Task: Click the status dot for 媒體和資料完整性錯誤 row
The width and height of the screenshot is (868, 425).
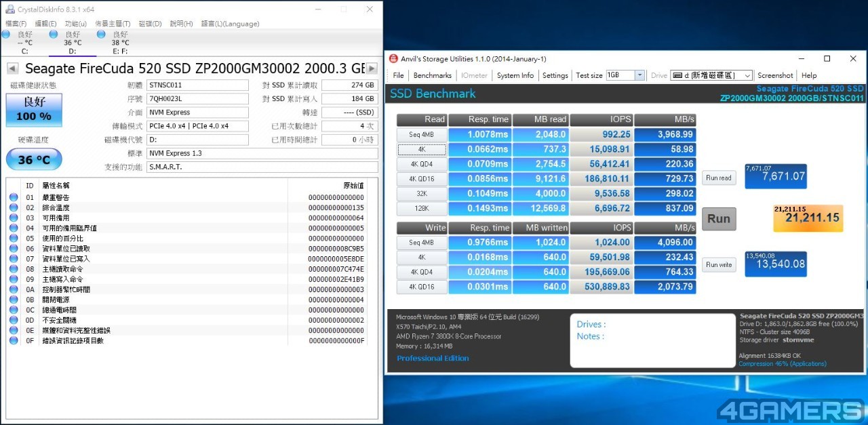Action: (14, 330)
